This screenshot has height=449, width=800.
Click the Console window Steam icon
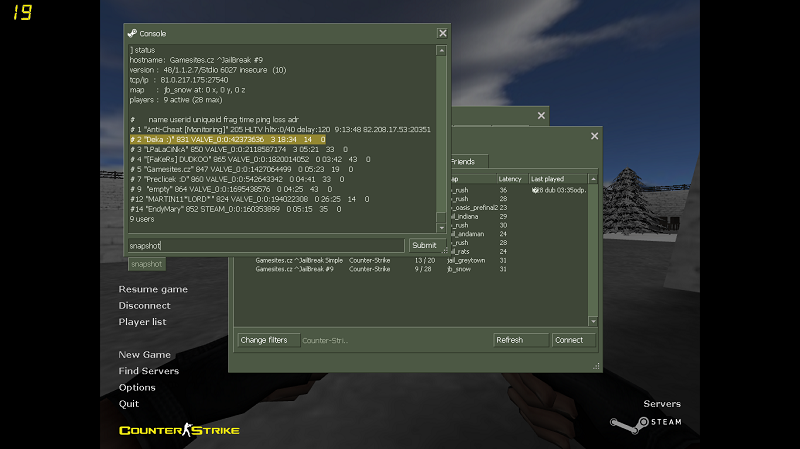[x=132, y=33]
